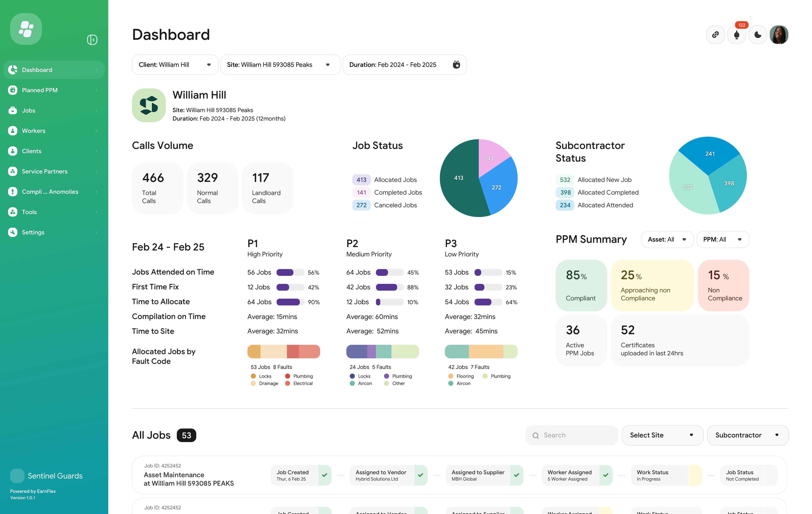Click the William Hill client logo

[149, 105]
